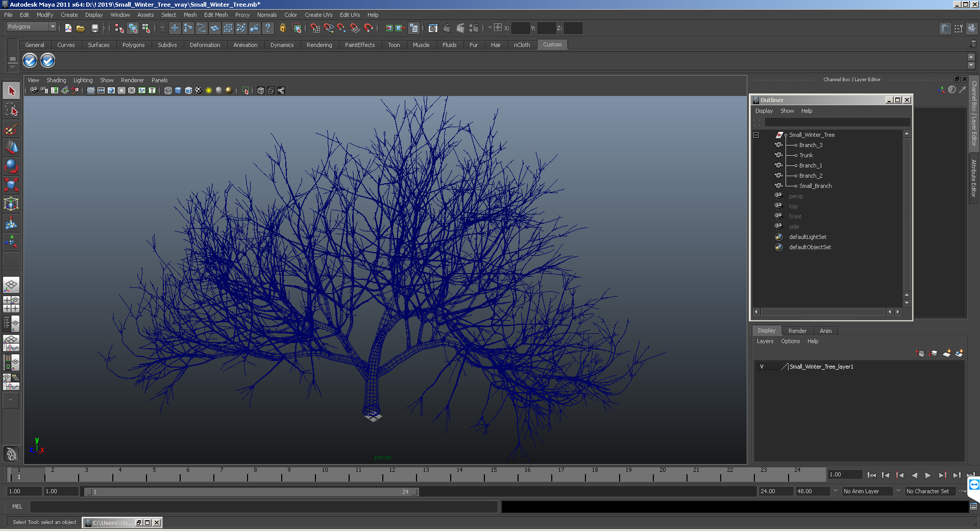Image resolution: width=980 pixels, height=531 pixels.
Task: Open the Edit Mesh menu
Action: point(215,15)
